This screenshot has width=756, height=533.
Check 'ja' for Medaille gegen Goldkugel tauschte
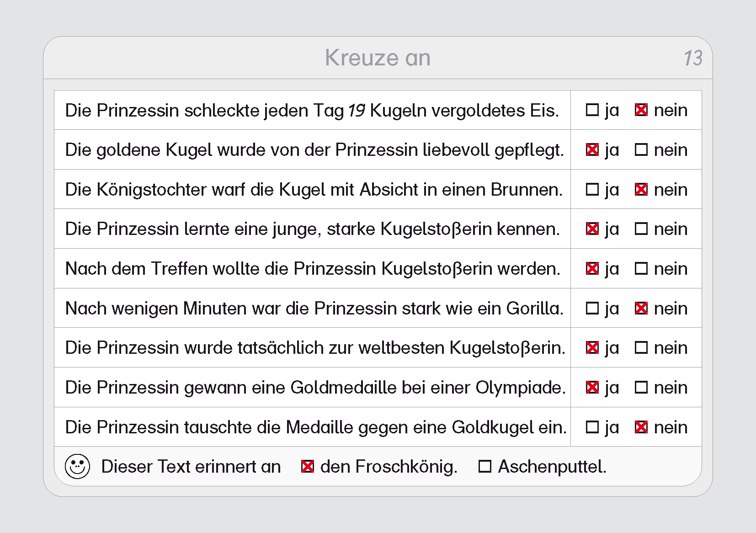592,427
